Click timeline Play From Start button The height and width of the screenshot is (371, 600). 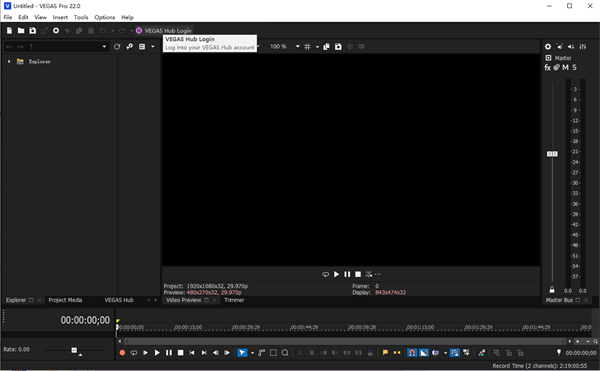pyautogui.click(x=145, y=353)
